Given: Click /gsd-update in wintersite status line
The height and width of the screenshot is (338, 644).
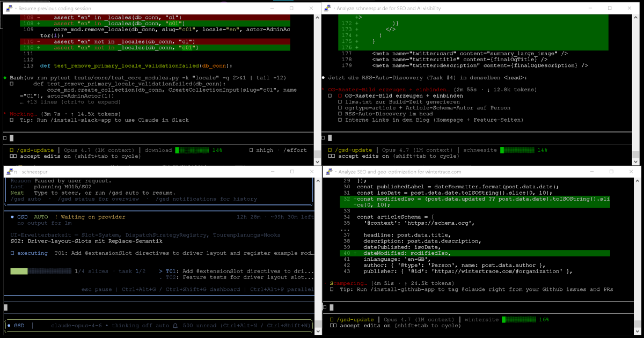Looking at the screenshot, I should [x=356, y=319].
